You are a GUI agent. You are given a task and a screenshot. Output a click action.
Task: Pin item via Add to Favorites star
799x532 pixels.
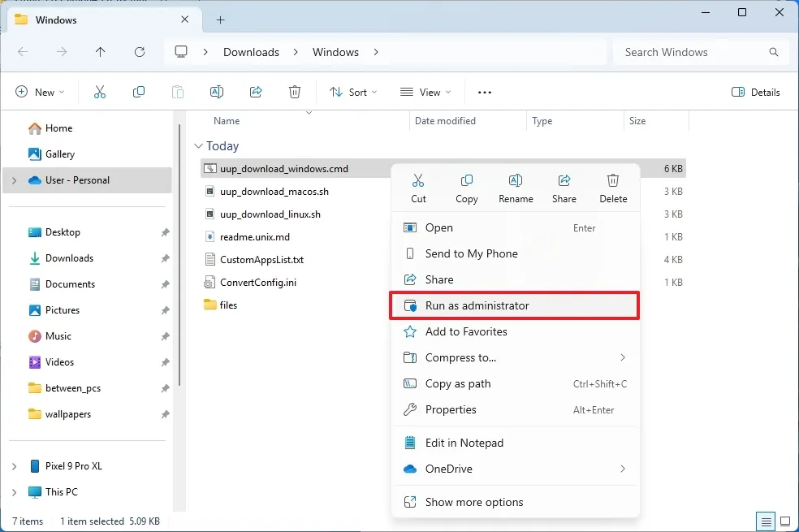[x=467, y=331]
